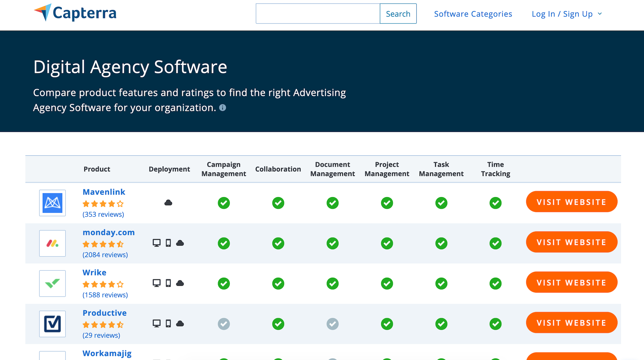Click the info icon after description text
The height and width of the screenshot is (360, 644).
click(223, 108)
